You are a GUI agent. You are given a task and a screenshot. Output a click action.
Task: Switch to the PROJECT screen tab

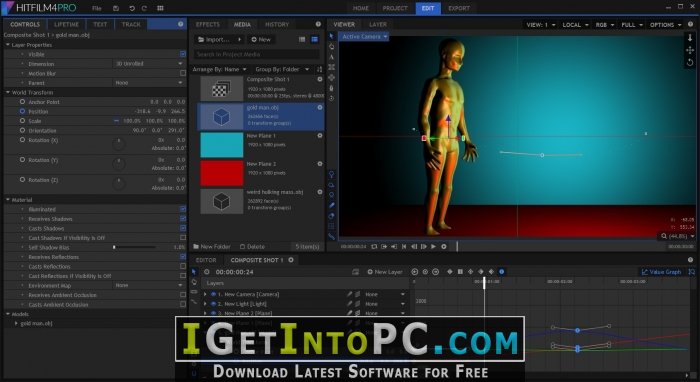395,8
